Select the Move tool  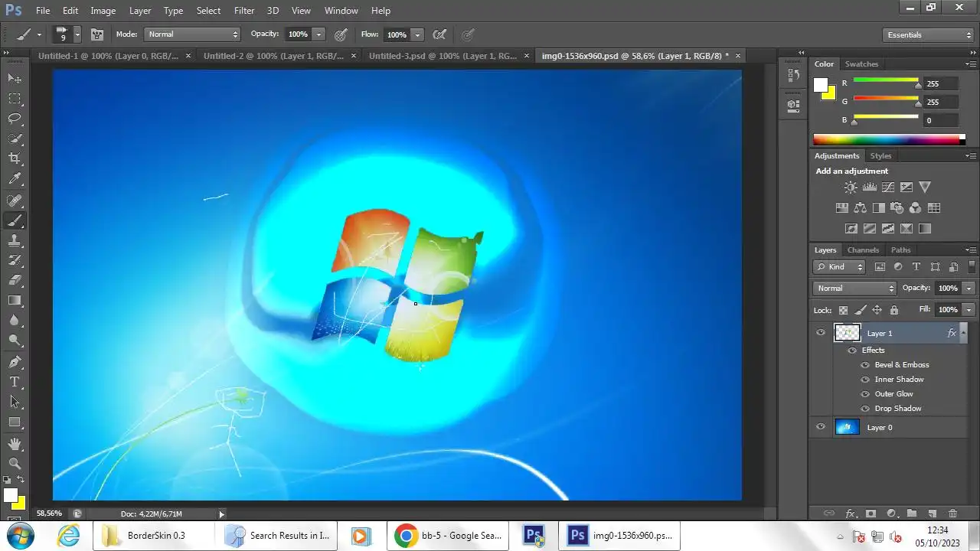pyautogui.click(x=15, y=78)
